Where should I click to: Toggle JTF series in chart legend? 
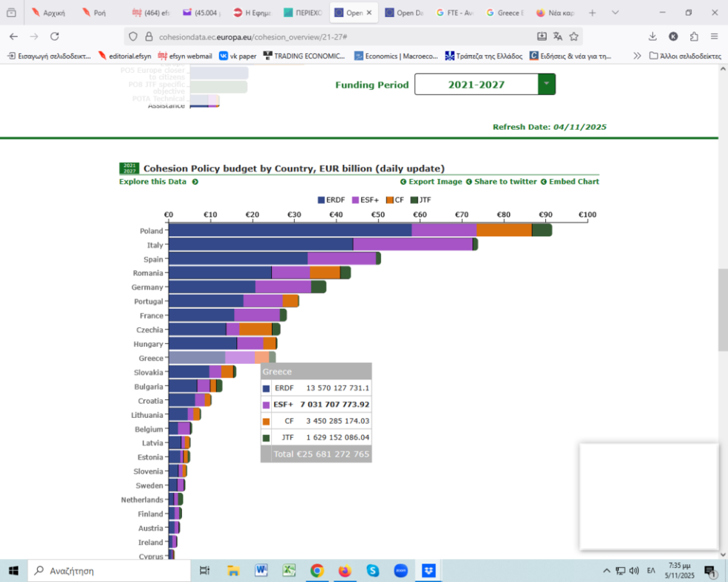click(x=421, y=200)
